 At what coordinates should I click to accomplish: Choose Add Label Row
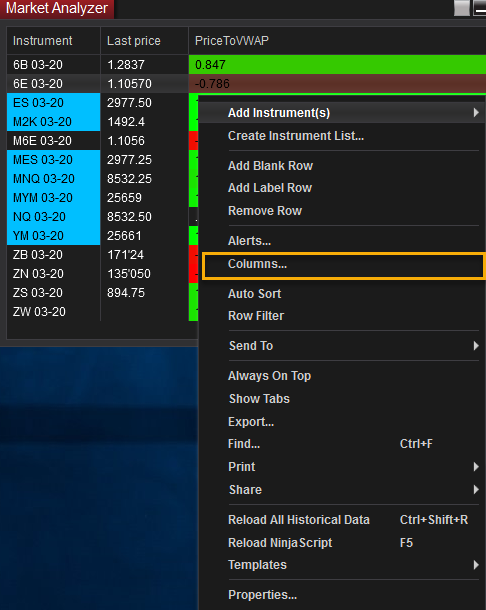pyautogui.click(x=270, y=188)
